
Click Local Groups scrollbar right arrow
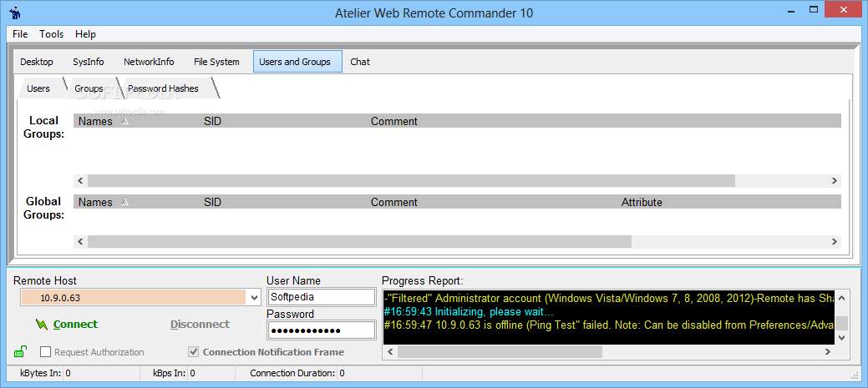(835, 181)
